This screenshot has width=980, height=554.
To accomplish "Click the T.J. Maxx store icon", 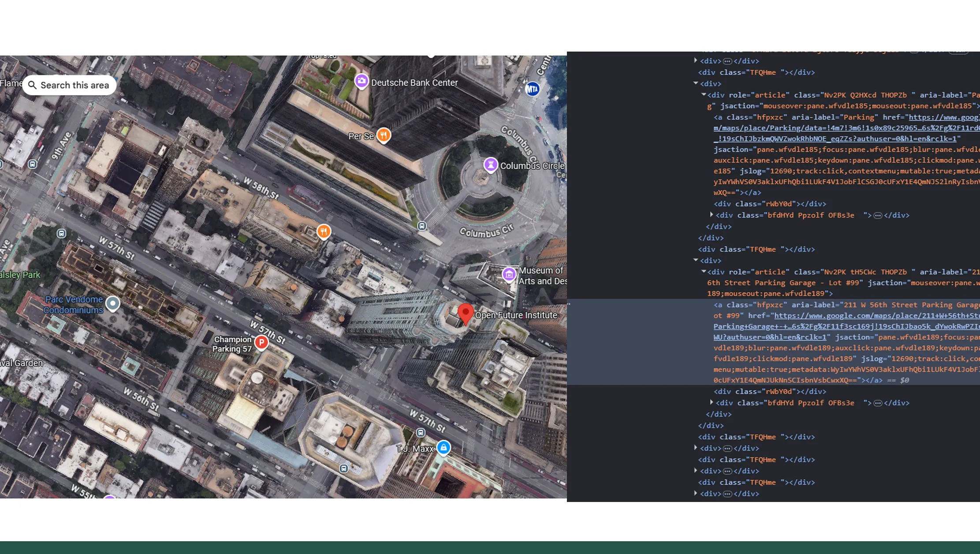I will (x=443, y=447).
